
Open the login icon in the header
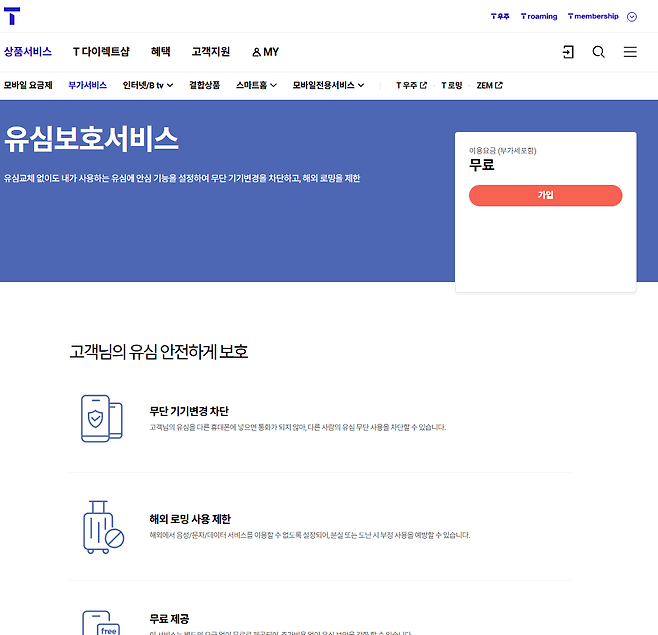click(568, 52)
